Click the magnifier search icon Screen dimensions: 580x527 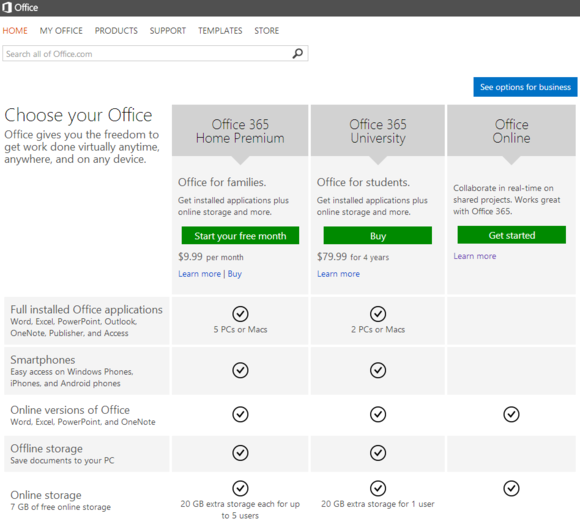click(x=298, y=54)
